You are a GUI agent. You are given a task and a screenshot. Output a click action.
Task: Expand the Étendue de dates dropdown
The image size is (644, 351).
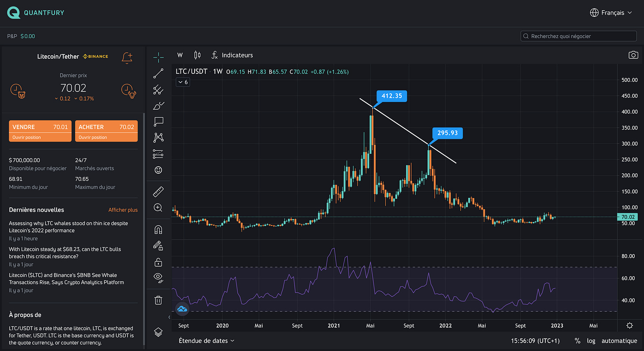207,340
